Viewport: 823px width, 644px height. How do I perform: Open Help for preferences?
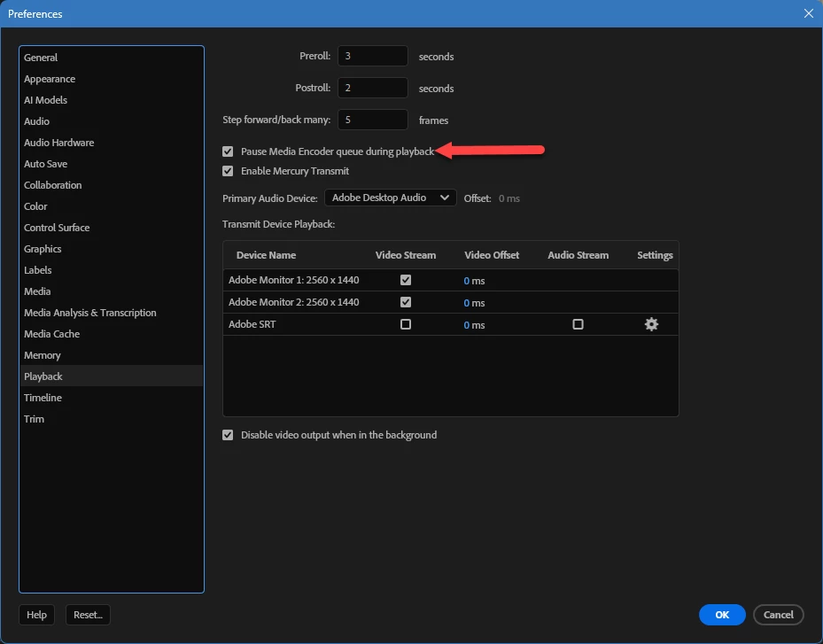coord(36,615)
